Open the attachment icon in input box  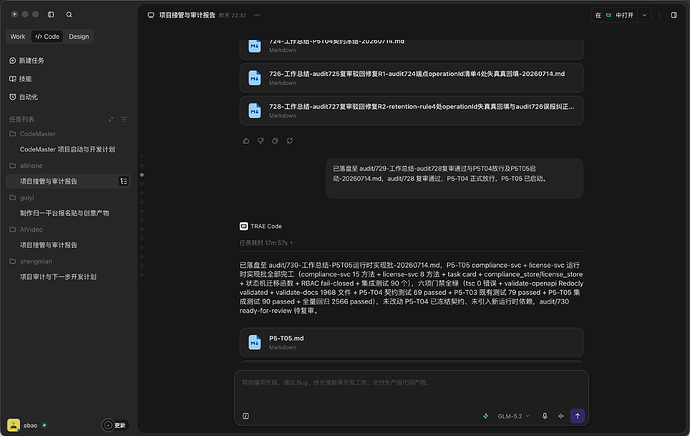(x=246, y=416)
